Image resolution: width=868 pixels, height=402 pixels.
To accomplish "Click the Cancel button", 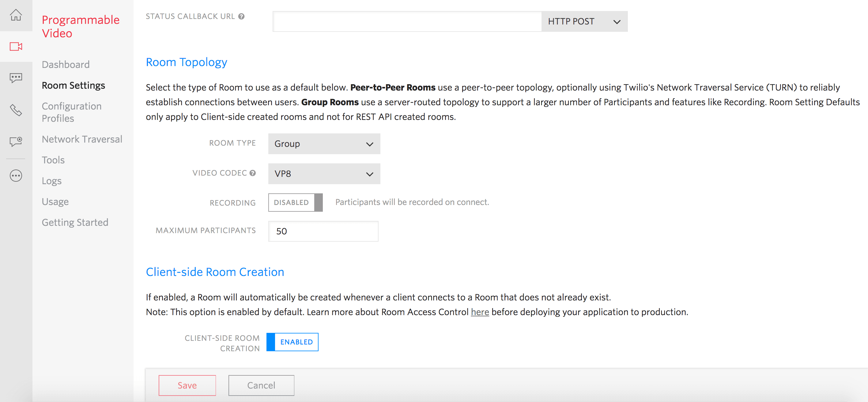I will pyautogui.click(x=261, y=385).
